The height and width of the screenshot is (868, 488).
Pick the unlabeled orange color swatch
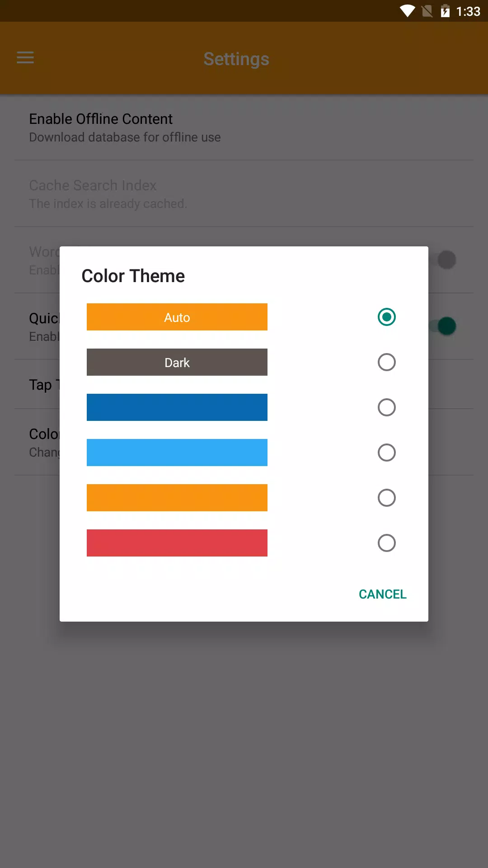tap(177, 498)
